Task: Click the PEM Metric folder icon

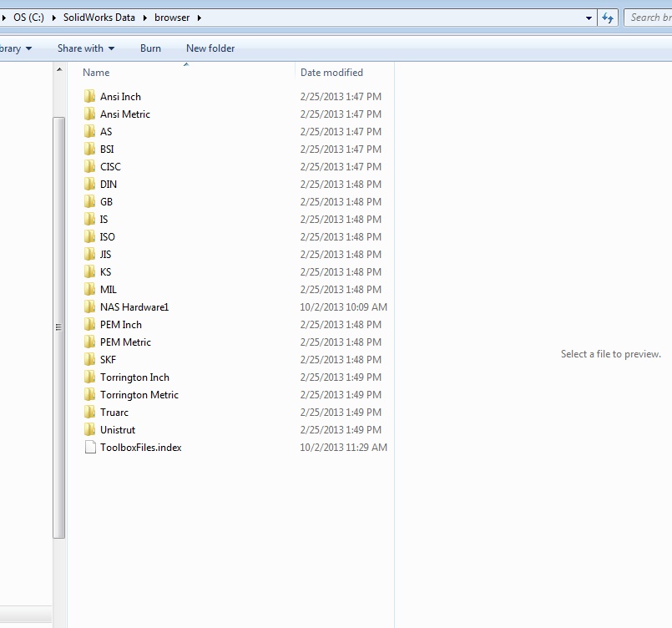Action: (89, 342)
